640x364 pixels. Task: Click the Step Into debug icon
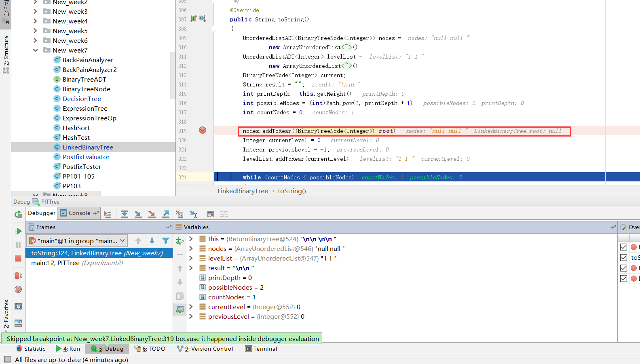(x=138, y=214)
